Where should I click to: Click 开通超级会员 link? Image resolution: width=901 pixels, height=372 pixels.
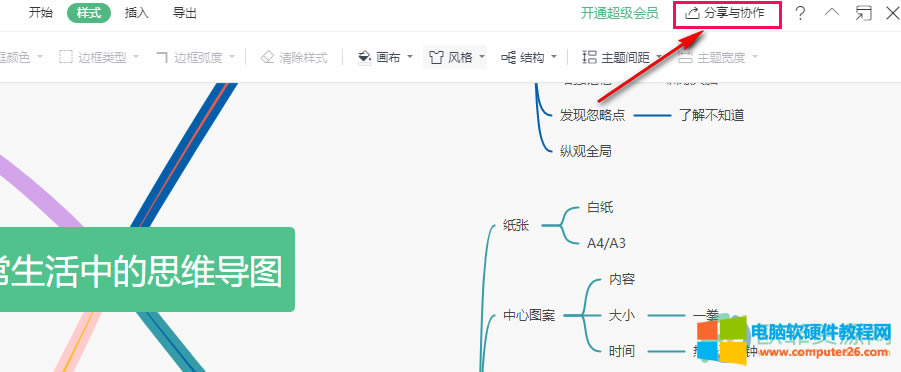tap(619, 13)
